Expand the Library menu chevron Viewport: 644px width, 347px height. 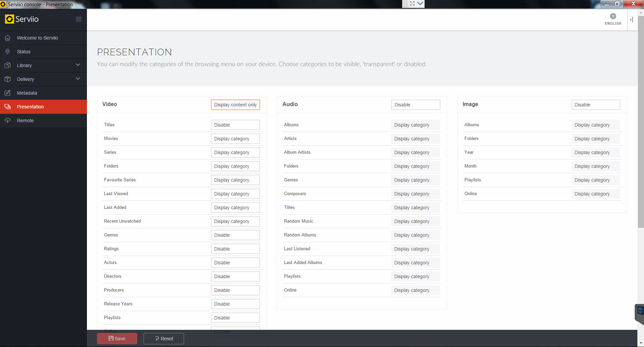(78, 65)
